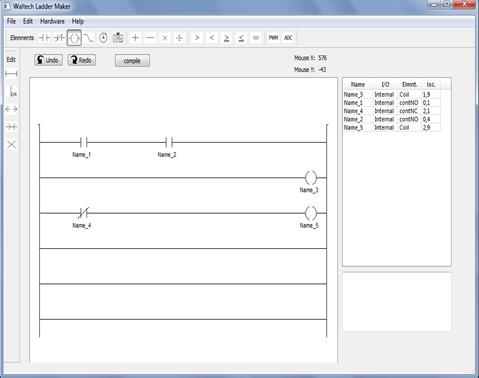
Task: Open the File menu
Action: pyautogui.click(x=11, y=21)
